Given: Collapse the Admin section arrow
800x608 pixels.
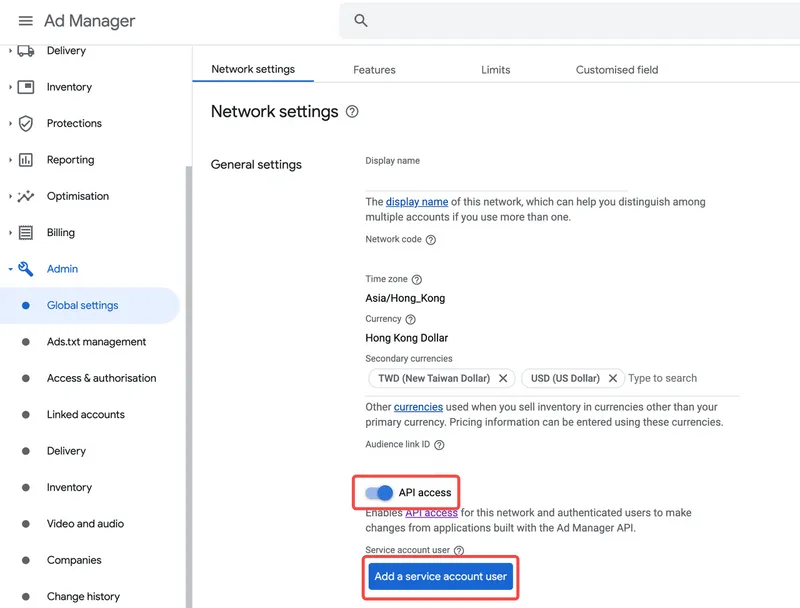Looking at the screenshot, I should (10, 269).
